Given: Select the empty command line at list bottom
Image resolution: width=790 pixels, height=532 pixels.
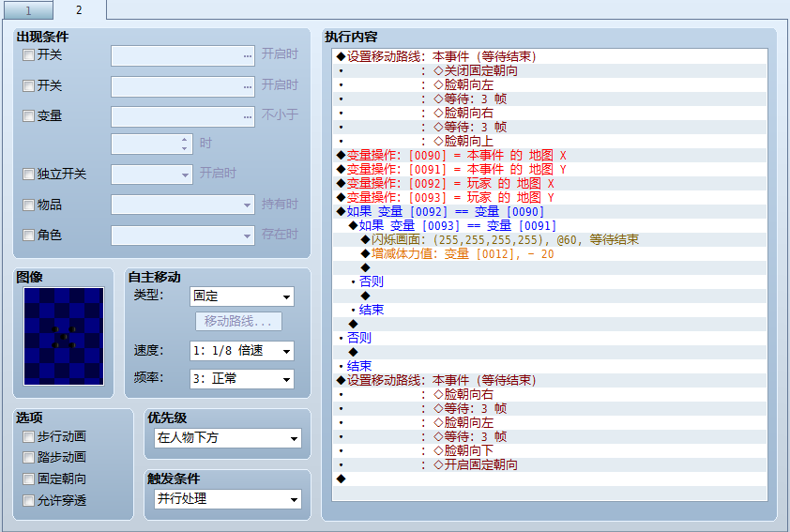Looking at the screenshot, I should coord(550,479).
